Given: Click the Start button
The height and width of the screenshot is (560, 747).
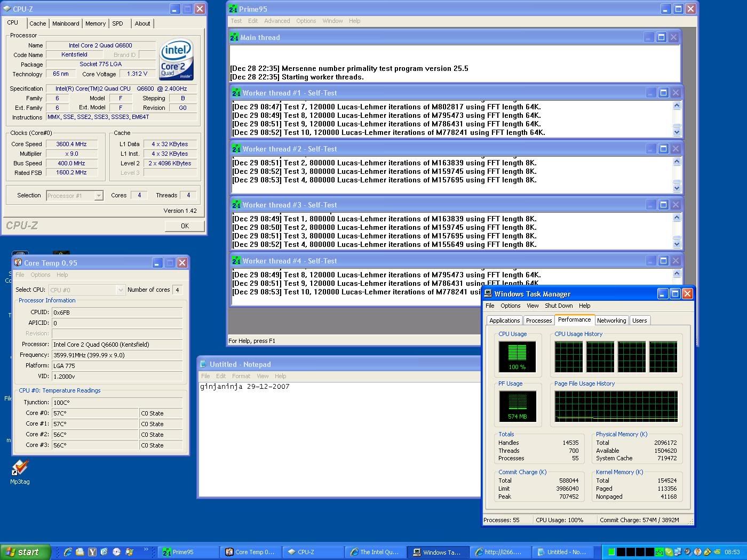Looking at the screenshot, I should 26,552.
